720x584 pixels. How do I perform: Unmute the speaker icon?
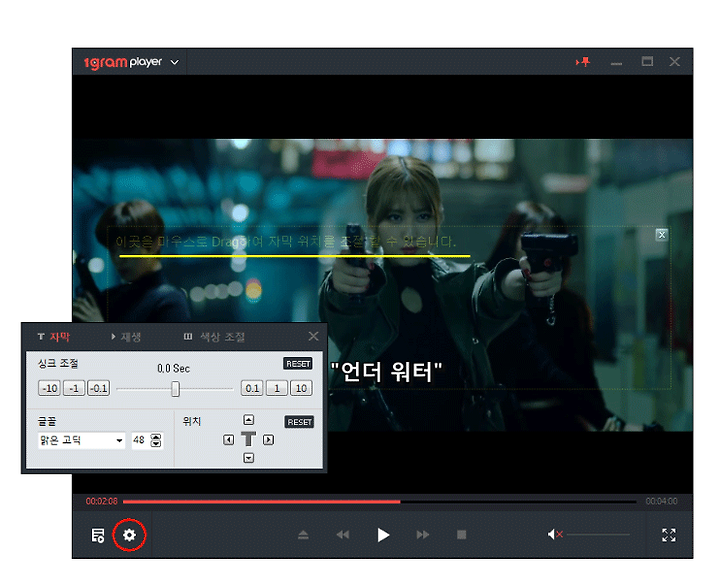[555, 534]
